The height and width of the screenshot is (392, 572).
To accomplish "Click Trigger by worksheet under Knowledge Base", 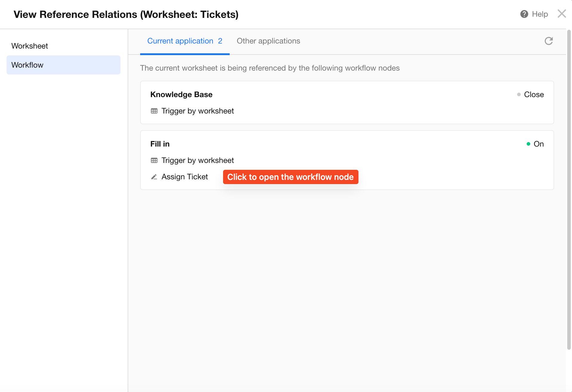I will [x=197, y=111].
